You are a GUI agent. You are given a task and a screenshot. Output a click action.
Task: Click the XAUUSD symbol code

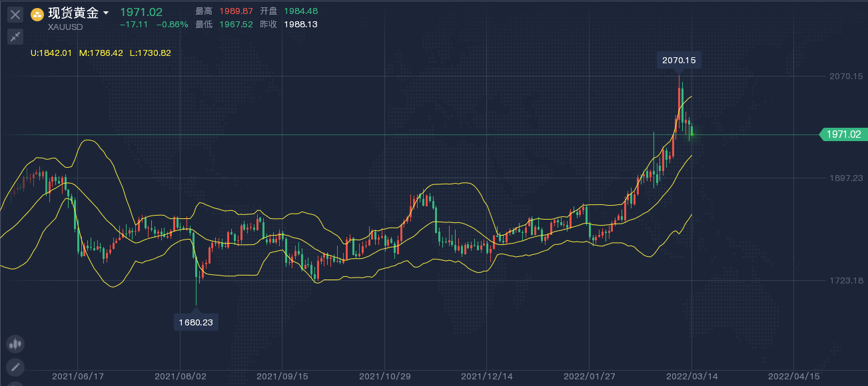pos(65,27)
